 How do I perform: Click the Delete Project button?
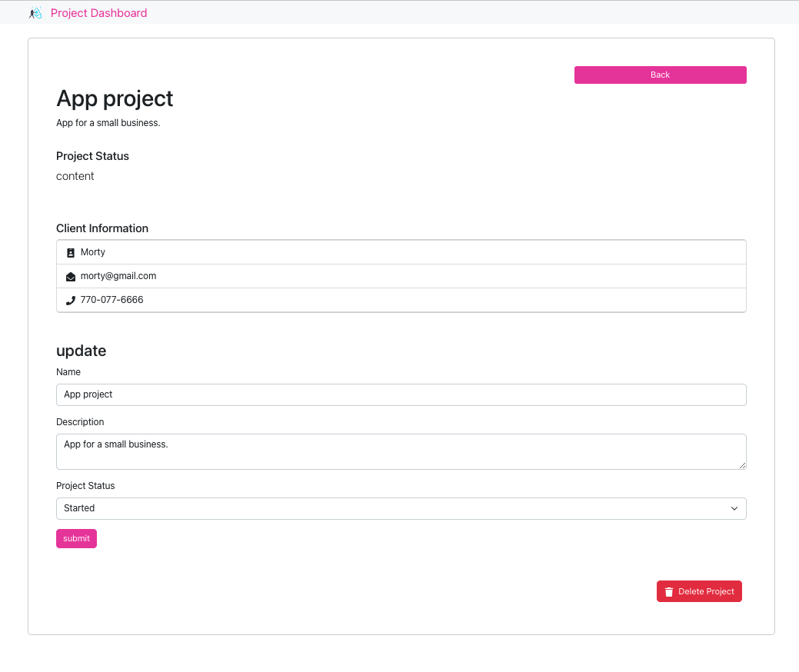pos(699,591)
